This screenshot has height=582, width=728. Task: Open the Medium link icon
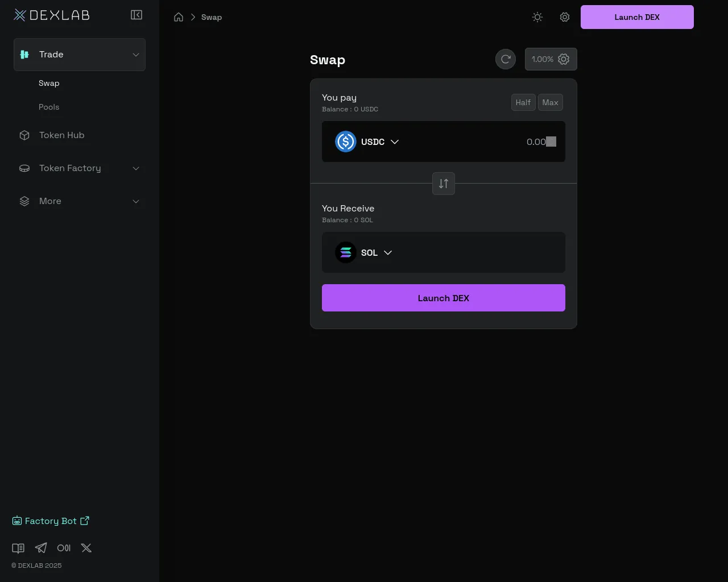pos(64,548)
